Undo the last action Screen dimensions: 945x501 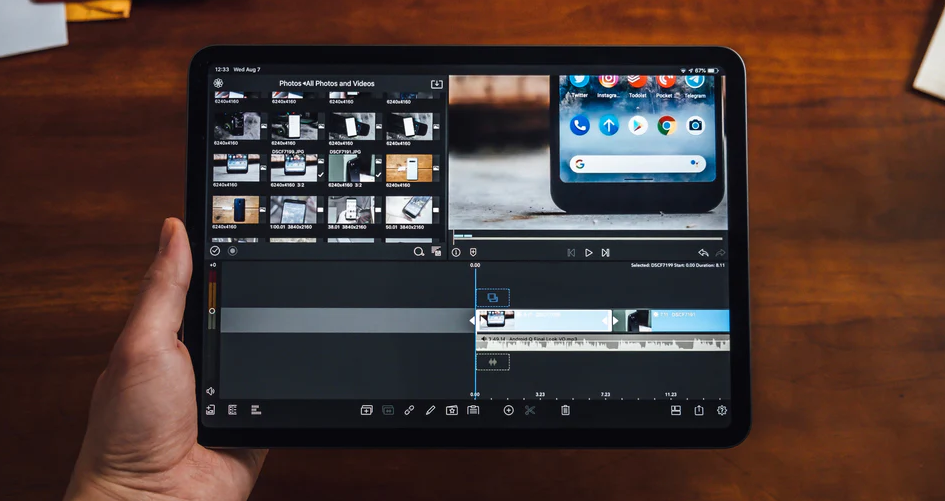click(703, 253)
